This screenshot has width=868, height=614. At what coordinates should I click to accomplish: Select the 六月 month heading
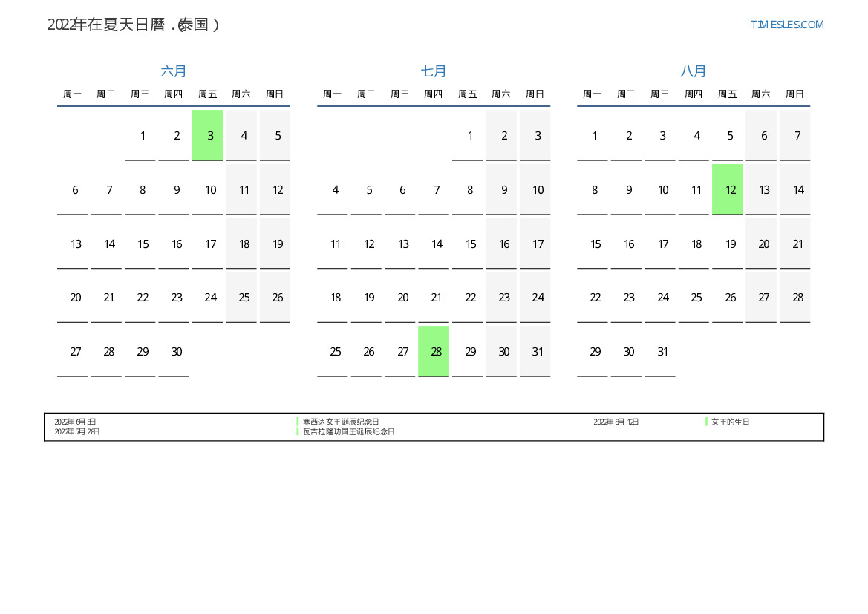pos(174,71)
